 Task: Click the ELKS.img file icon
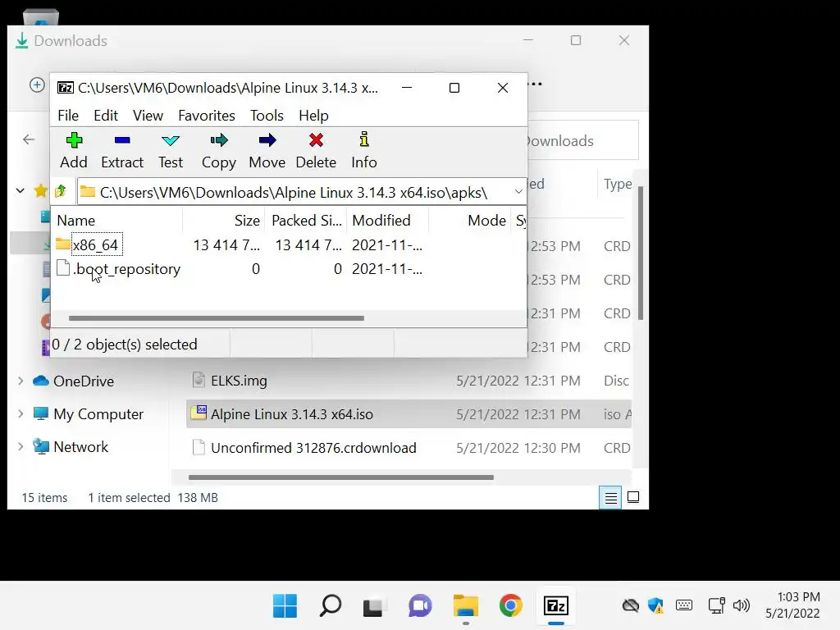199,381
